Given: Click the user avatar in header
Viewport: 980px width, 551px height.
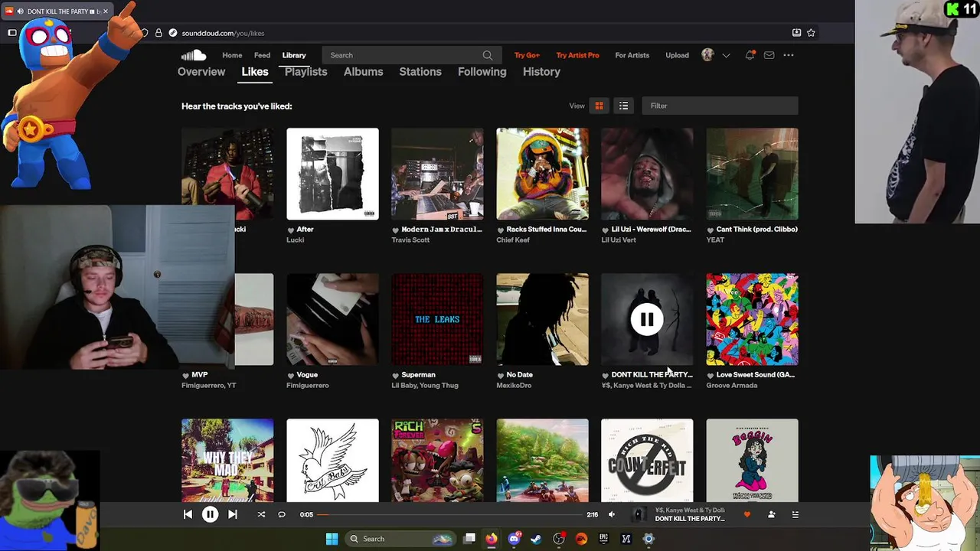Looking at the screenshot, I should tap(707, 55).
